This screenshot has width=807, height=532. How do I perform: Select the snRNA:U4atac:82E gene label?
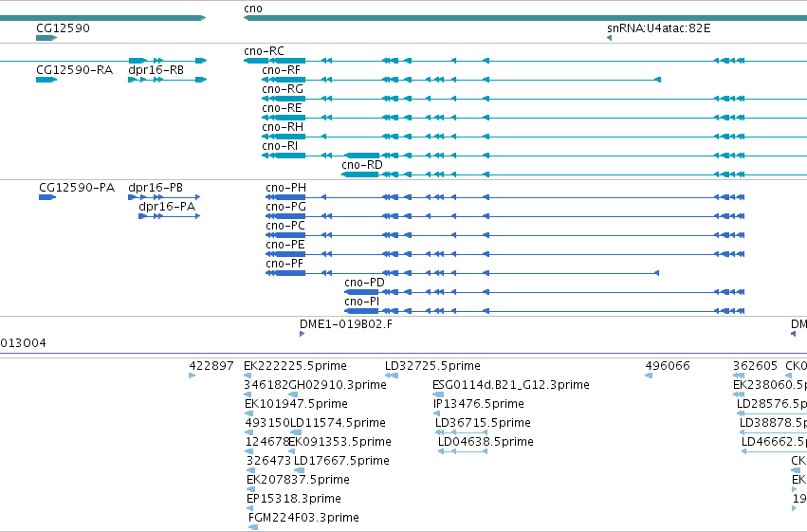click(x=659, y=28)
